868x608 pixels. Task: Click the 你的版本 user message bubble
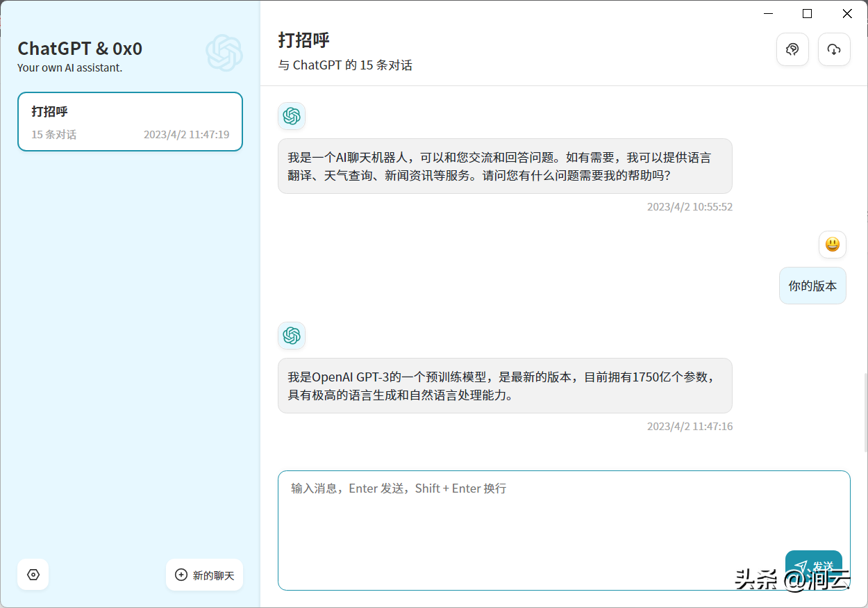812,286
